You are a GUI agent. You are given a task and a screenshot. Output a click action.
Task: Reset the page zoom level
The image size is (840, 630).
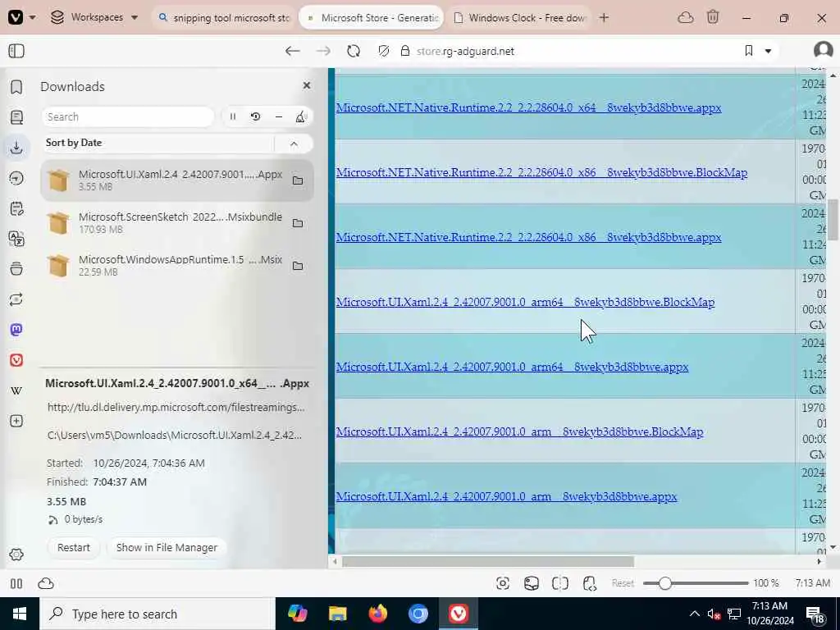[623, 583]
